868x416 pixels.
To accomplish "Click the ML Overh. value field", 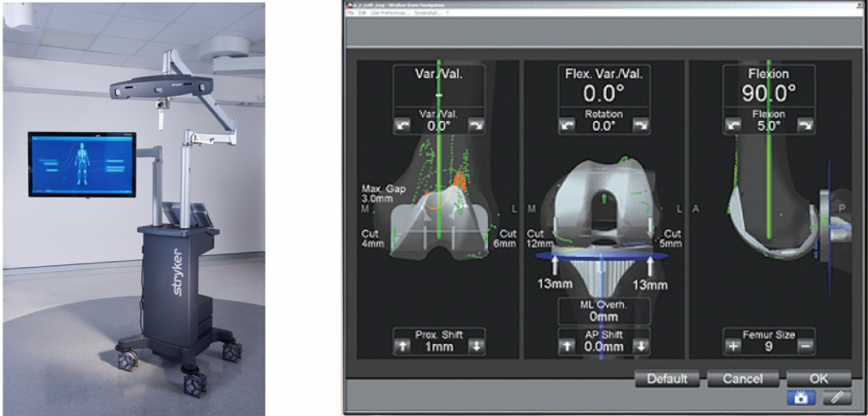I will [604, 311].
